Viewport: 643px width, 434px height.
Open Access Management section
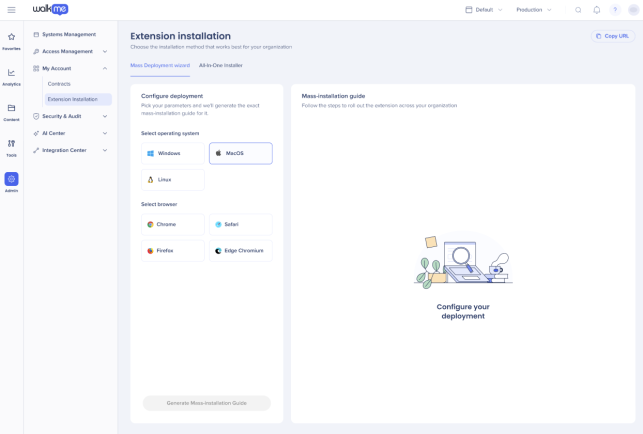click(67, 51)
